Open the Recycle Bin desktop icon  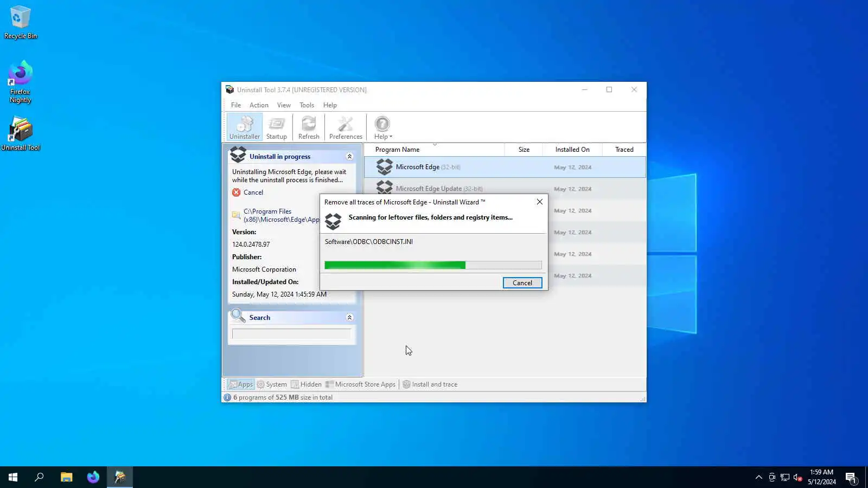click(21, 22)
